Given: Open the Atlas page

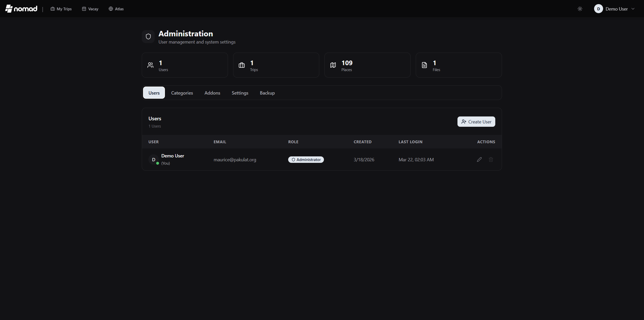Looking at the screenshot, I should (x=116, y=9).
